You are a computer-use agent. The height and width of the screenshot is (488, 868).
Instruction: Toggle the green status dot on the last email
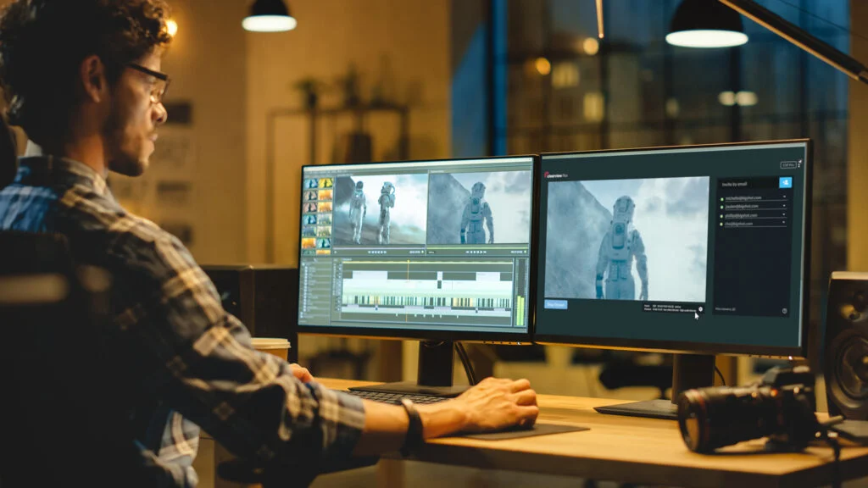(x=722, y=222)
